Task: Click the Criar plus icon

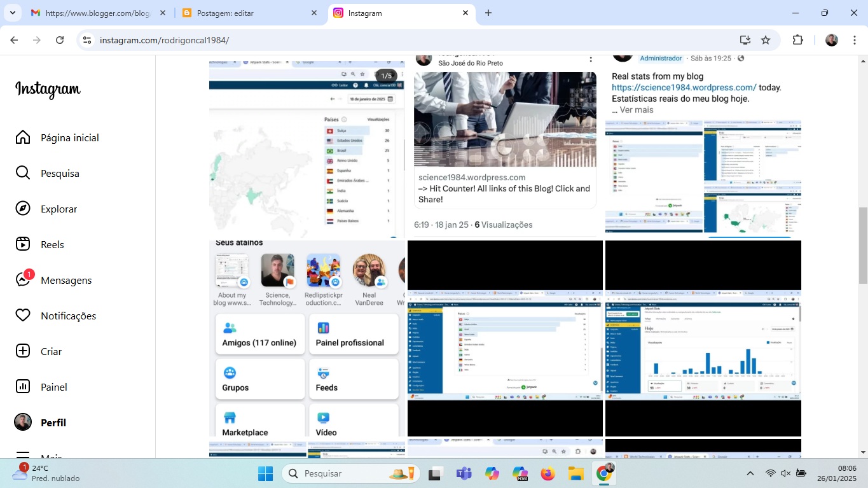Action: (23, 351)
